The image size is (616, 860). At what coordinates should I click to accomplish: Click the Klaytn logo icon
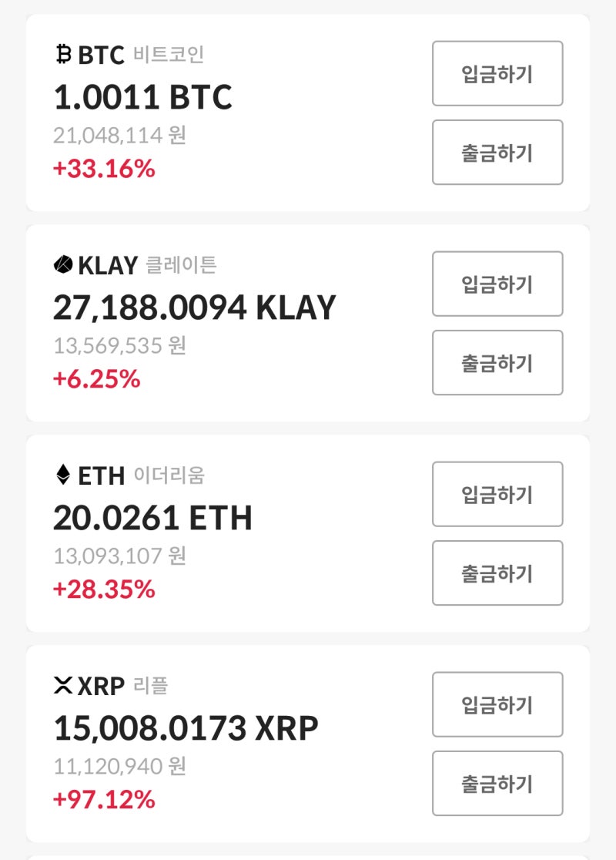point(63,264)
